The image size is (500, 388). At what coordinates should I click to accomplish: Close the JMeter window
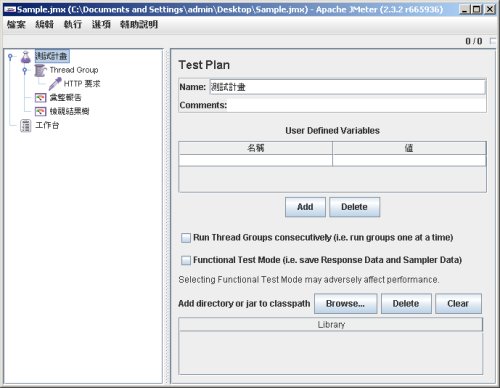tap(489, 9)
